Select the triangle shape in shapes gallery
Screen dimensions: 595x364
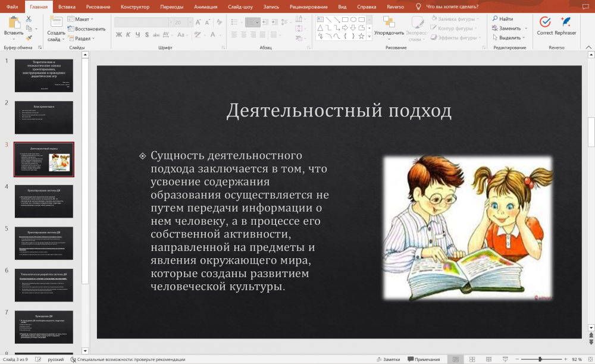[320, 28]
